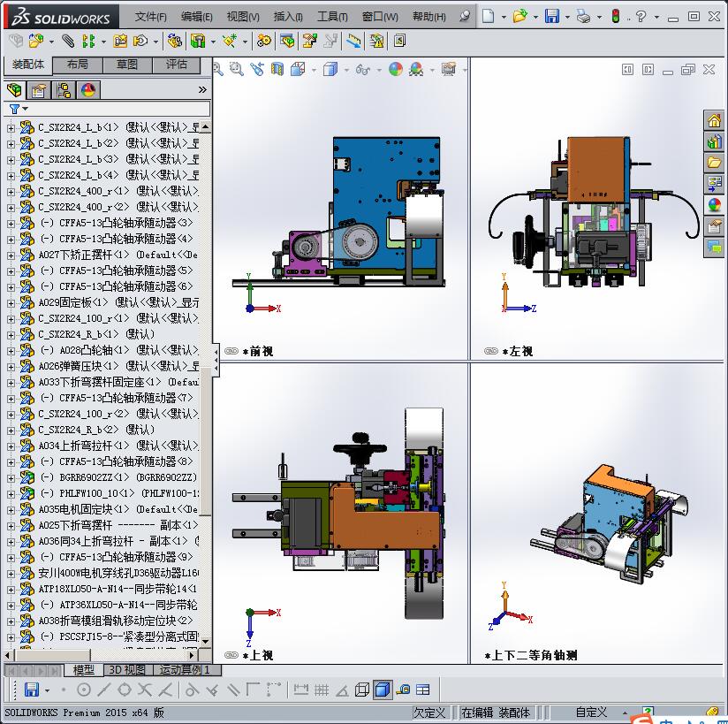Open the dropdown arrow beside the Print icon
The width and height of the screenshot is (728, 724).
click(x=599, y=17)
